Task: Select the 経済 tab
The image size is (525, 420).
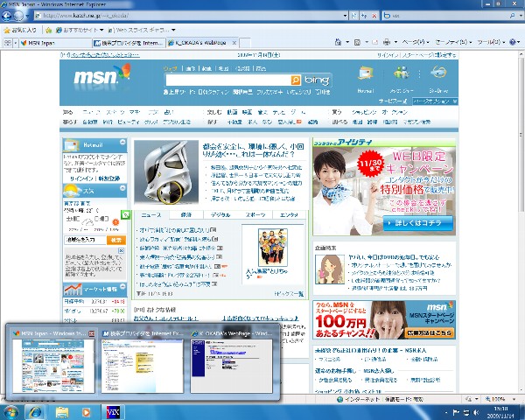Action: [186, 215]
